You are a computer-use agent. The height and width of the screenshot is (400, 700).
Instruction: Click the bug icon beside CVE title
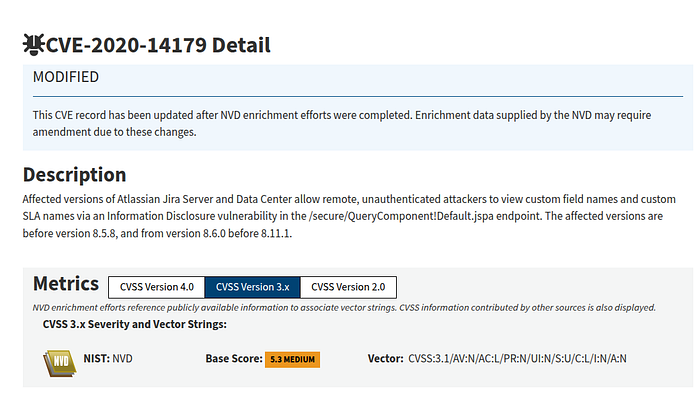pyautogui.click(x=33, y=45)
